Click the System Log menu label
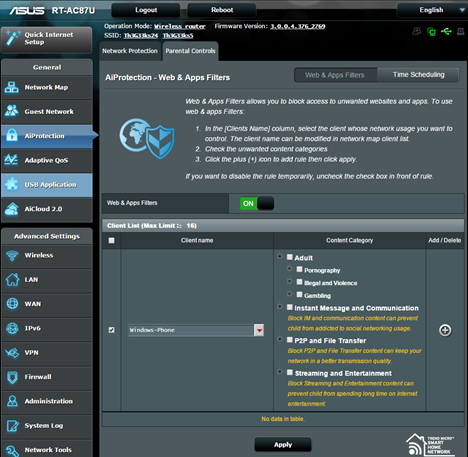This screenshot has width=468, height=457. pos(44,426)
